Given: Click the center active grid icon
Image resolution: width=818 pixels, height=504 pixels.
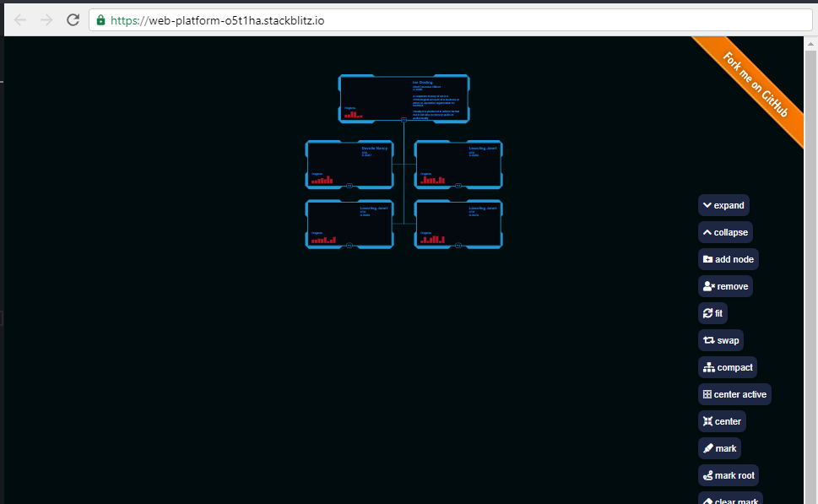Looking at the screenshot, I should click(x=707, y=394).
